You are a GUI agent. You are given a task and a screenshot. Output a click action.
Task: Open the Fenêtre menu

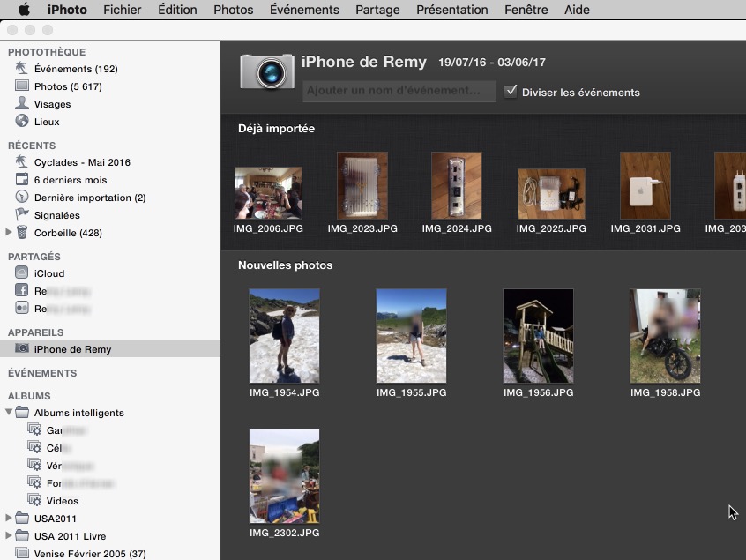pos(526,10)
